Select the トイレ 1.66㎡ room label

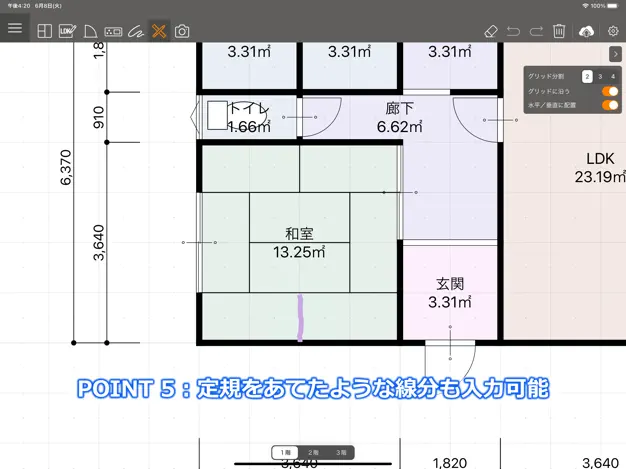[x=249, y=117]
